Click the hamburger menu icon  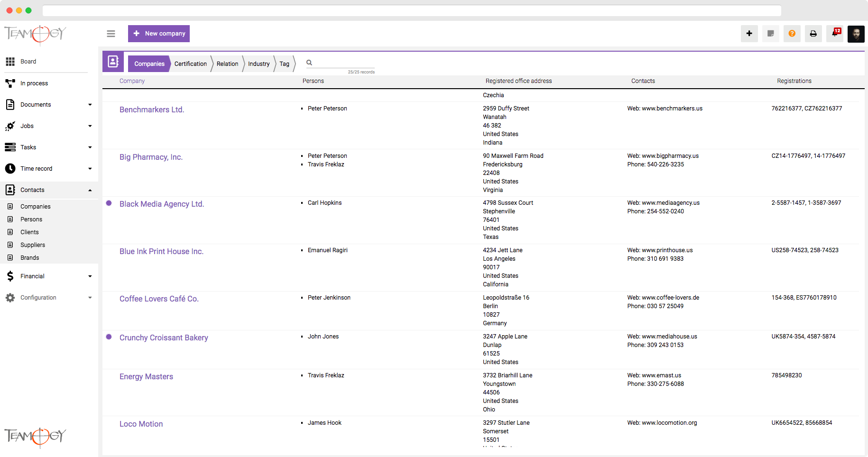(x=111, y=34)
